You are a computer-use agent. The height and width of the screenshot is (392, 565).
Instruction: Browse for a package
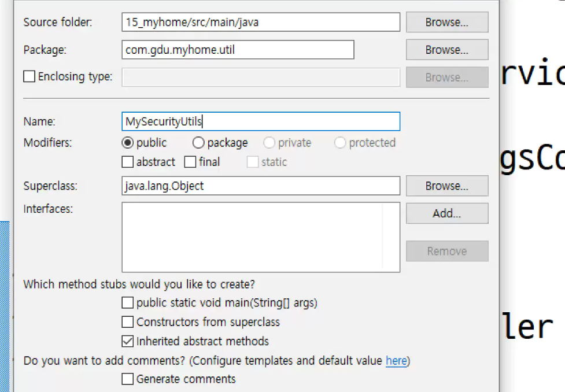tap(447, 49)
